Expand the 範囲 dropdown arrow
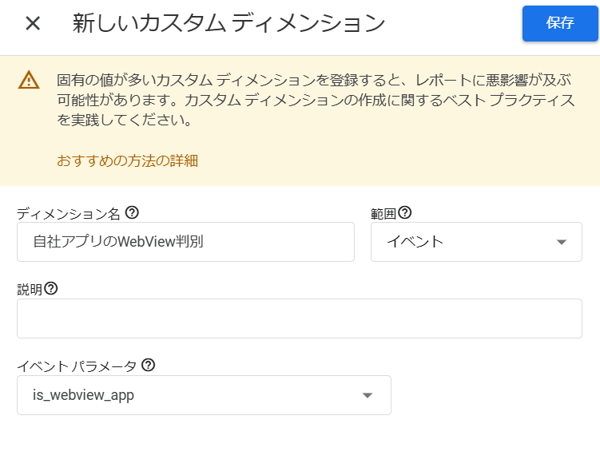 (x=561, y=242)
